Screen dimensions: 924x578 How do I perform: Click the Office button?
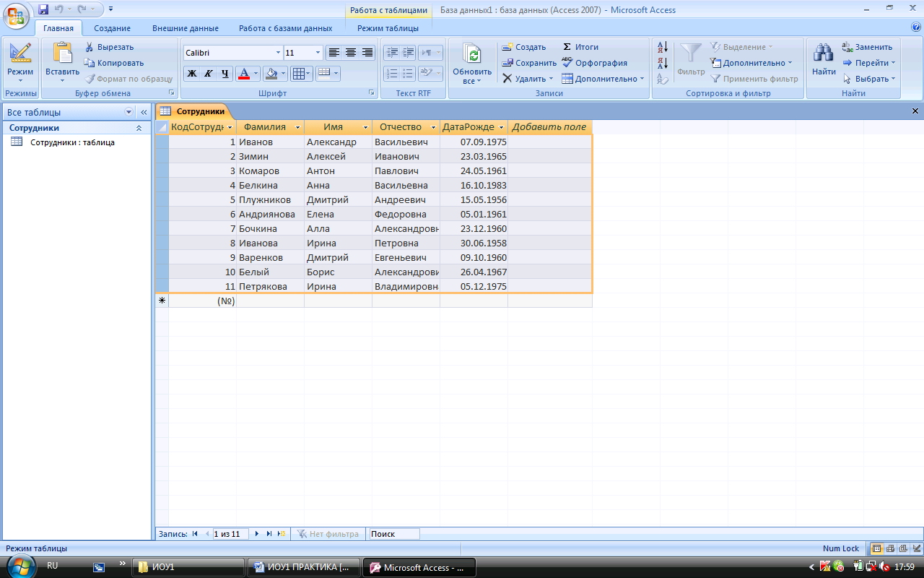click(16, 14)
